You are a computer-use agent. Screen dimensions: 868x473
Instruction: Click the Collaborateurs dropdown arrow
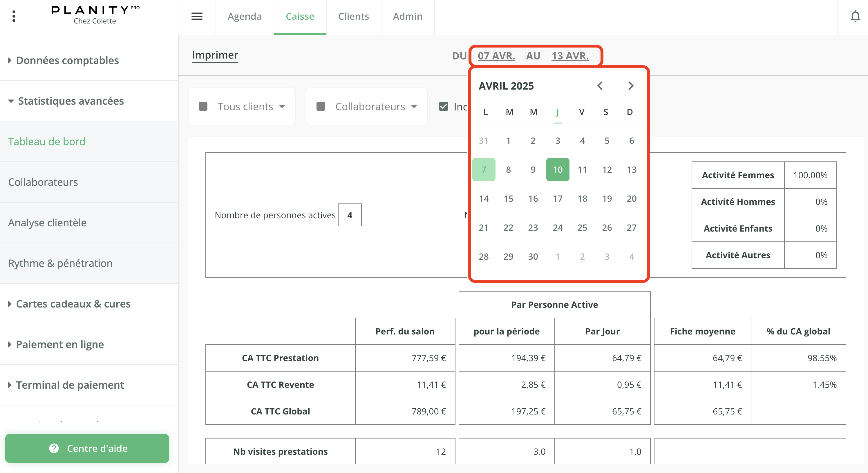[x=414, y=106]
